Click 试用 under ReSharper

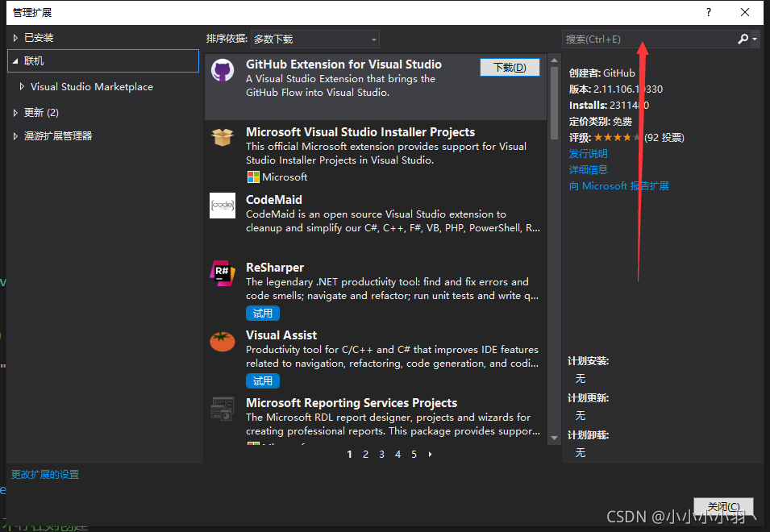[x=262, y=314]
